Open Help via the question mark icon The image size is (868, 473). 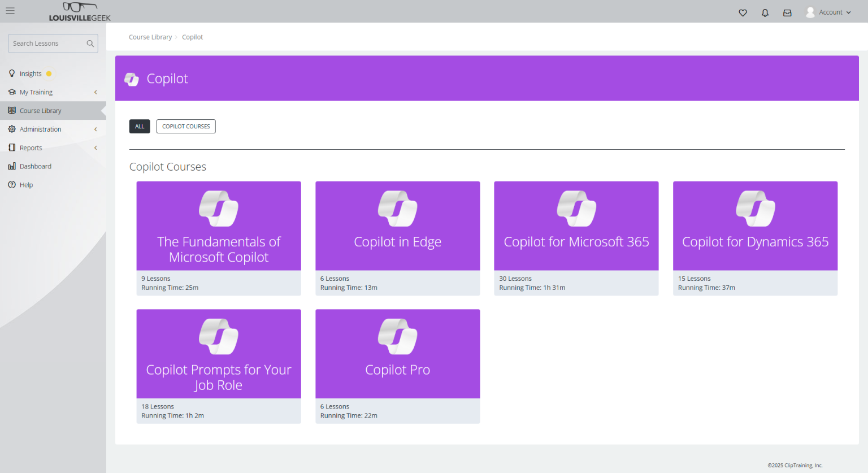[12, 185]
